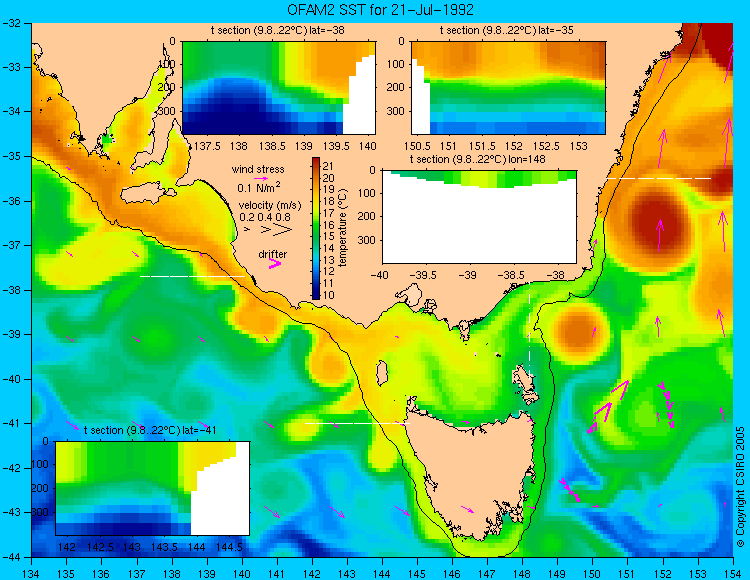Click the white dashed section line at lat -35
Image resolution: width=750 pixels, height=580 pixels.
point(659,178)
